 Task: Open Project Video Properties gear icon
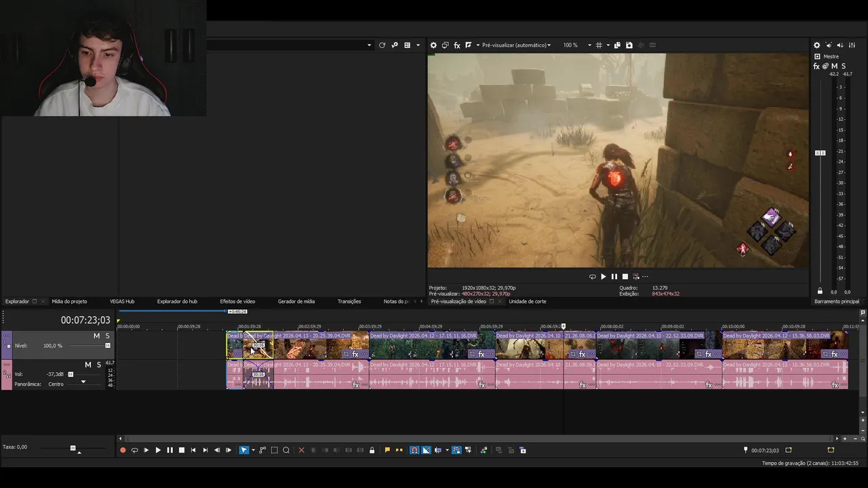(433, 45)
